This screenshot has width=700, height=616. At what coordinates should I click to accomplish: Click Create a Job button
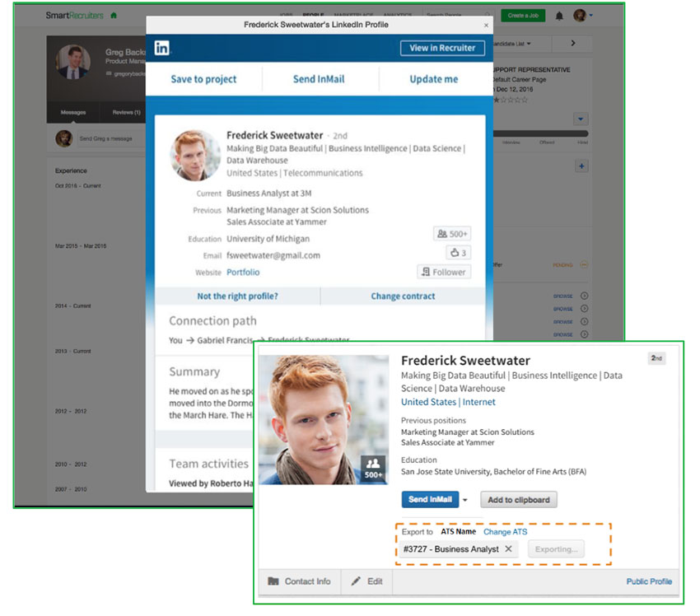(523, 15)
